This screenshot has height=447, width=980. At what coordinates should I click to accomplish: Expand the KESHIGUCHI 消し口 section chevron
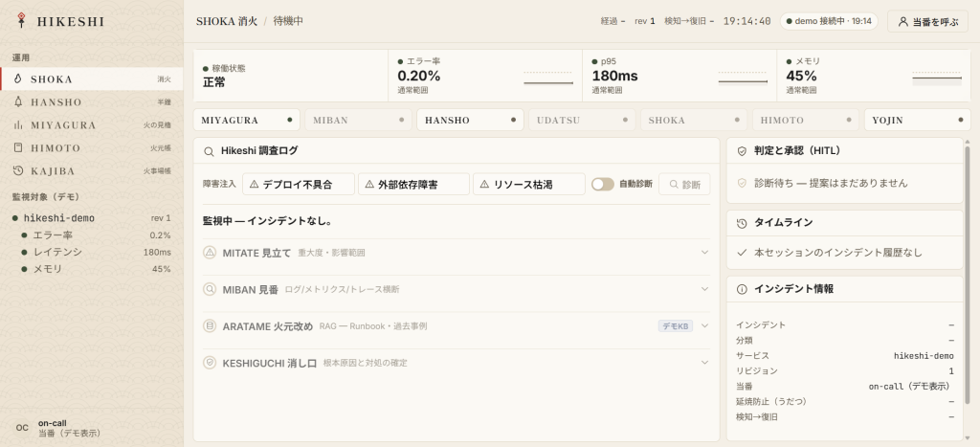pos(705,363)
